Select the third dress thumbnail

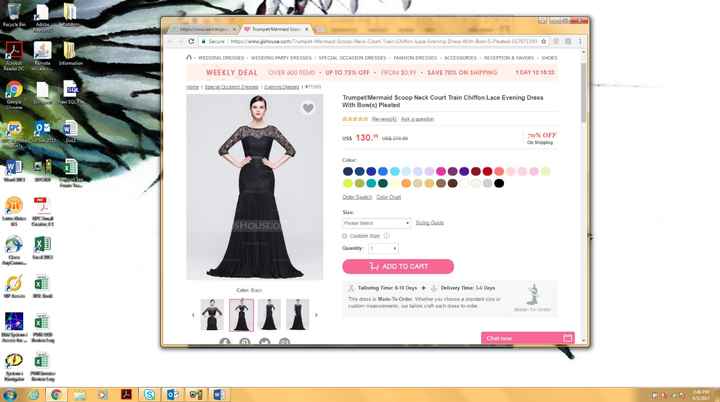click(269, 315)
